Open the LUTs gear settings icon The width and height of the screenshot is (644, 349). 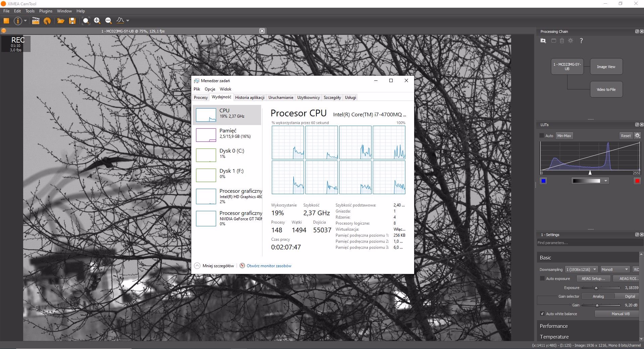tap(637, 135)
